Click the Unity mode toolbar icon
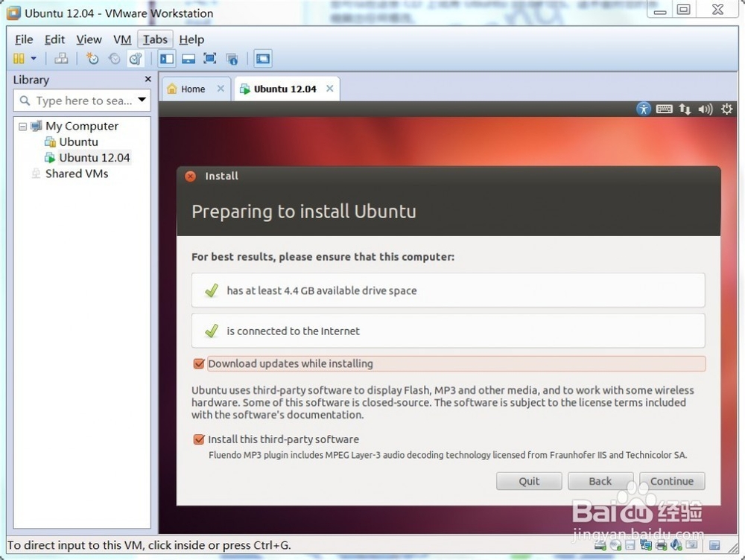 232,59
